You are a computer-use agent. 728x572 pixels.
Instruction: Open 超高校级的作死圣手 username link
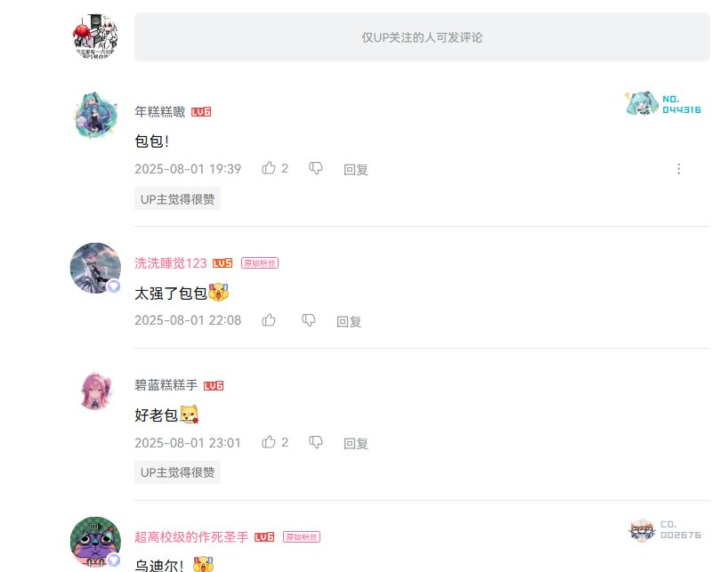pyautogui.click(x=191, y=536)
